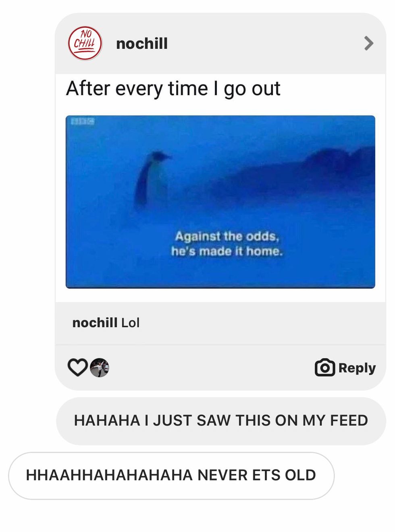Tap the "HAHAHA I JUST SAW THIS" message bubble
The width and height of the screenshot is (395, 532).
(221, 421)
